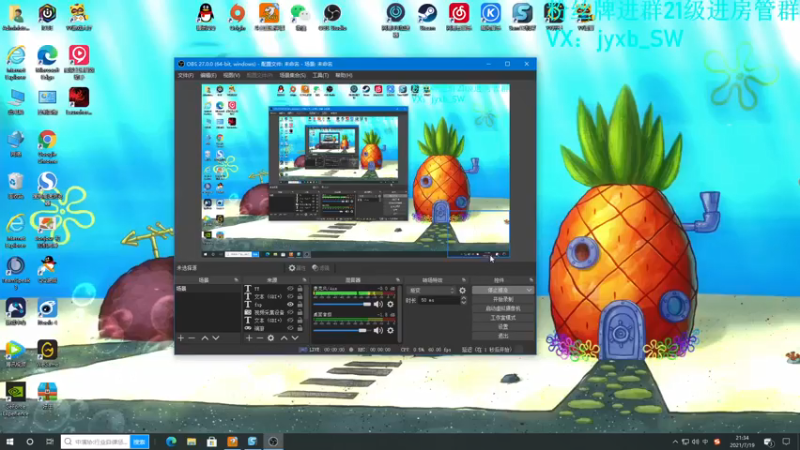Pop out the 控件 dock panel
800x450 pixels.
tap(531, 280)
